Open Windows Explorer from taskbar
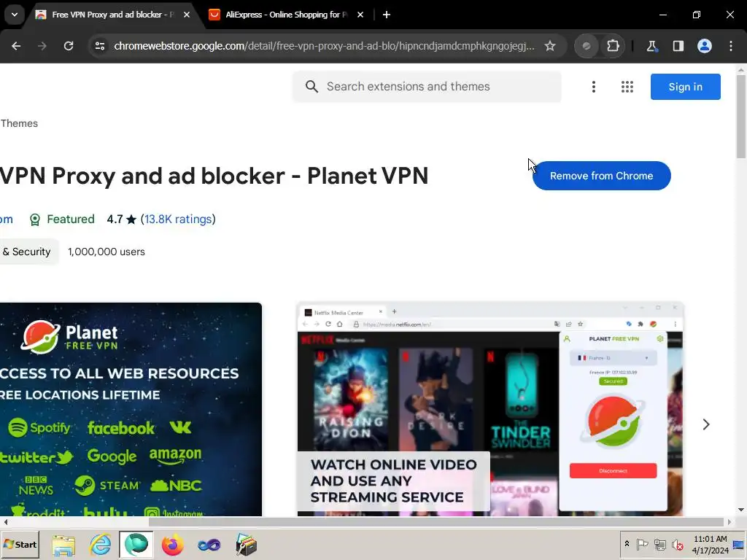Viewport: 747px width, 560px height. (63, 544)
